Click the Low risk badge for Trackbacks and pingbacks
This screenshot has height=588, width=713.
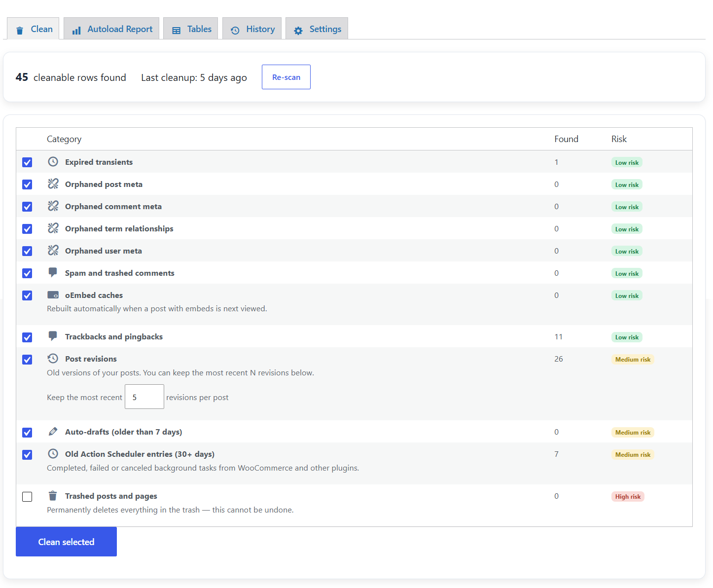pyautogui.click(x=627, y=337)
